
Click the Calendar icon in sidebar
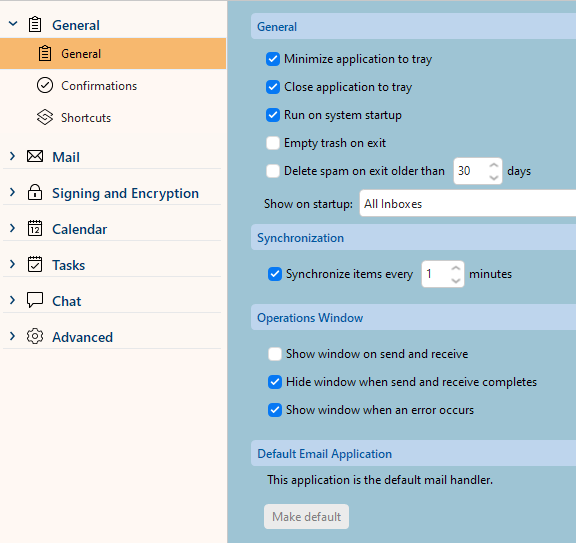click(35, 228)
